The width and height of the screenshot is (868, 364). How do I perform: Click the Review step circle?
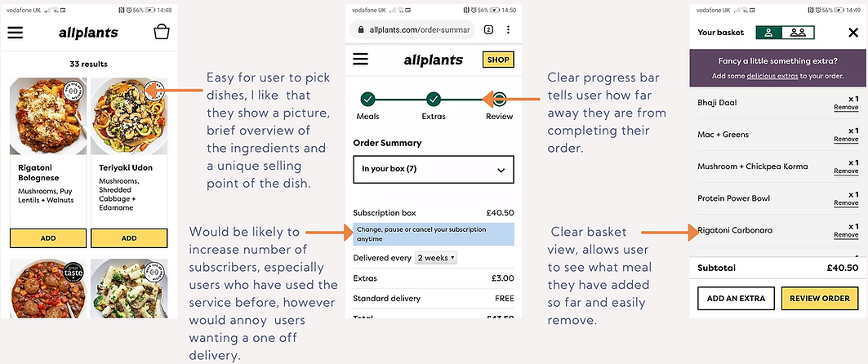[x=499, y=100]
